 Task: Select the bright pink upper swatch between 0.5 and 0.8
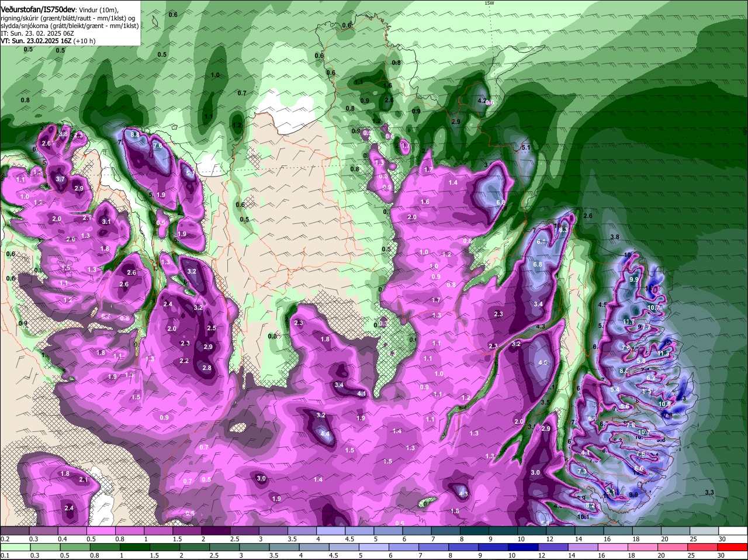coord(101,530)
